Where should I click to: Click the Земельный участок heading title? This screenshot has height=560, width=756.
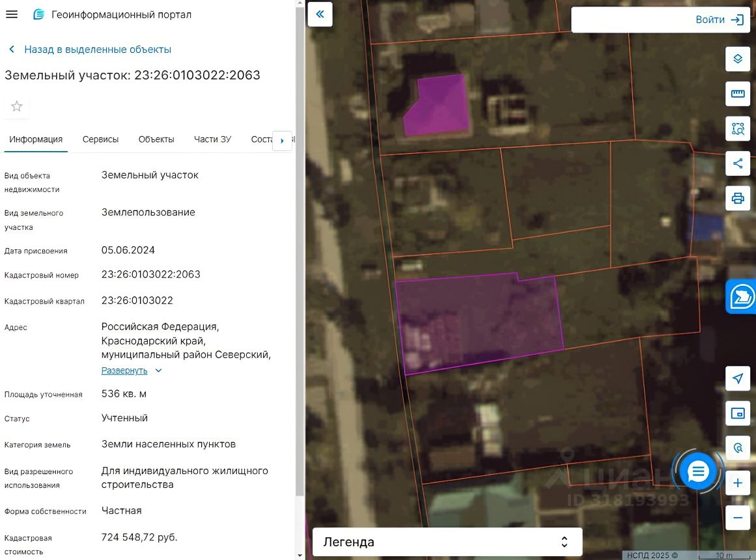133,76
